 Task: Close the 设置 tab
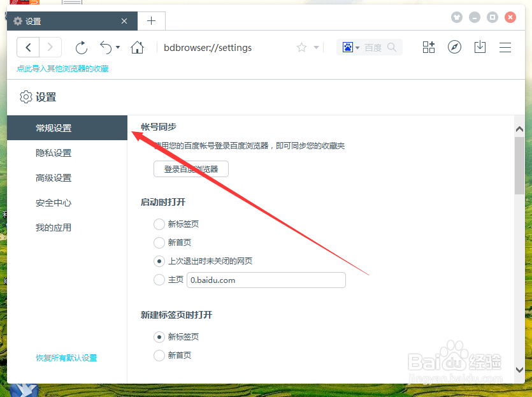click(x=124, y=21)
